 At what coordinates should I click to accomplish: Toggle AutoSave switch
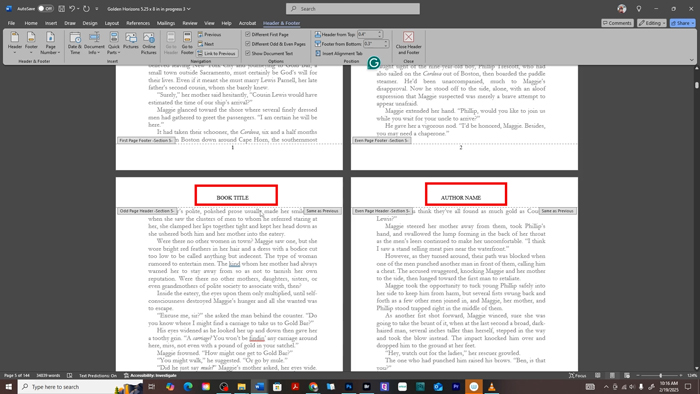pos(45,8)
